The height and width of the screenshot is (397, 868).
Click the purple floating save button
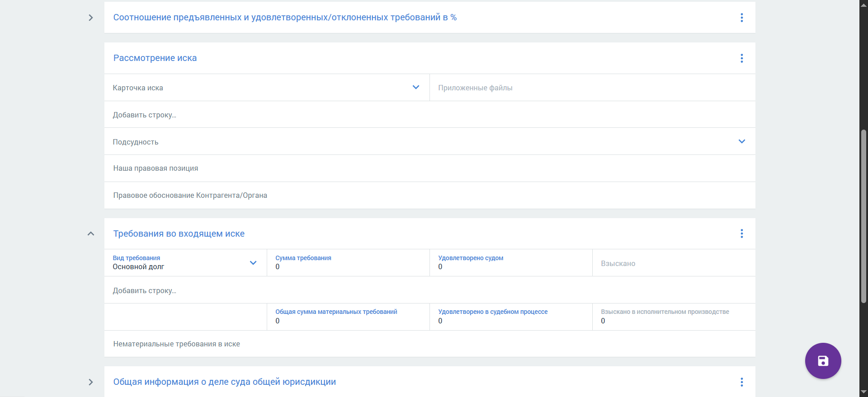tap(823, 361)
